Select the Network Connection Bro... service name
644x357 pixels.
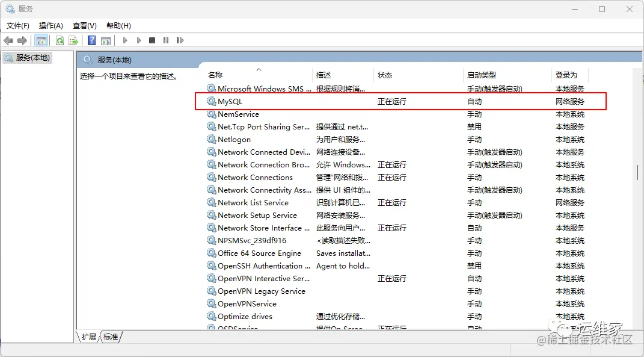[x=264, y=164]
